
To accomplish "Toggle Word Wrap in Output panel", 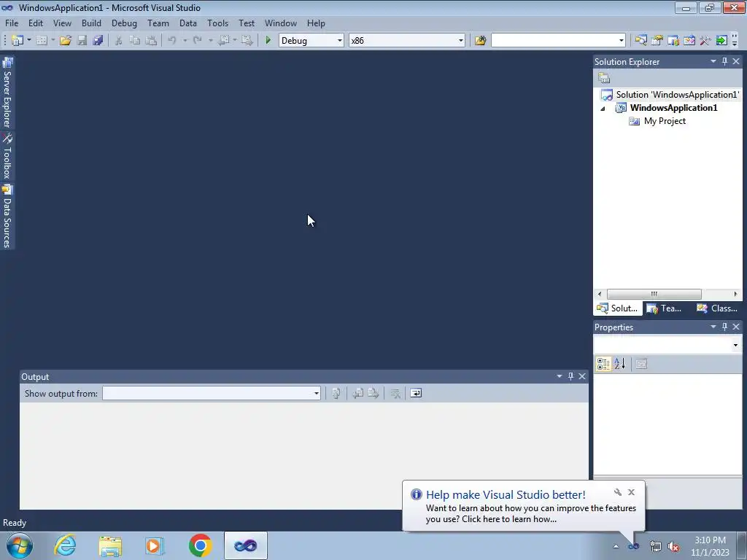I will (x=416, y=393).
